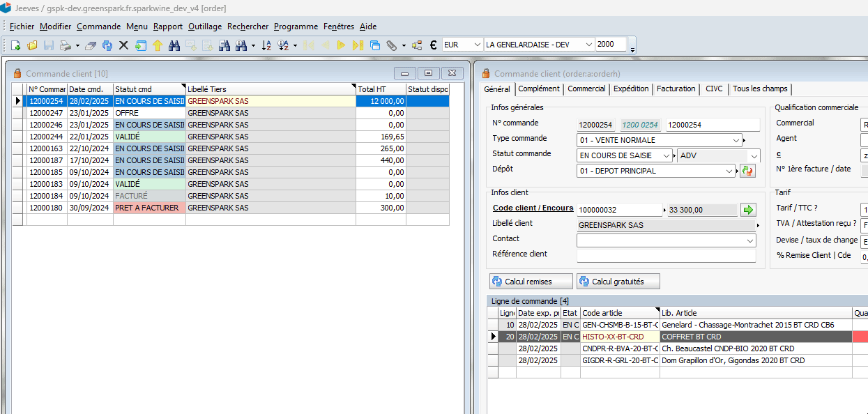Expand the Type commande dropdown

pos(737,140)
